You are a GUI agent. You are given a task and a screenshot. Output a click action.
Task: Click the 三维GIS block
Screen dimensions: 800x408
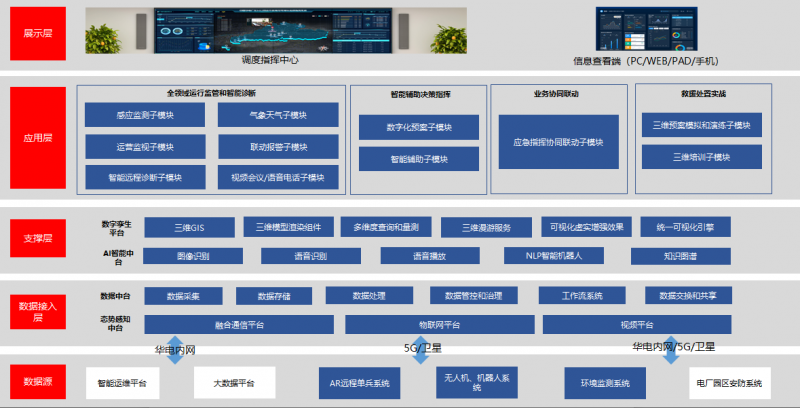pyautogui.click(x=189, y=227)
